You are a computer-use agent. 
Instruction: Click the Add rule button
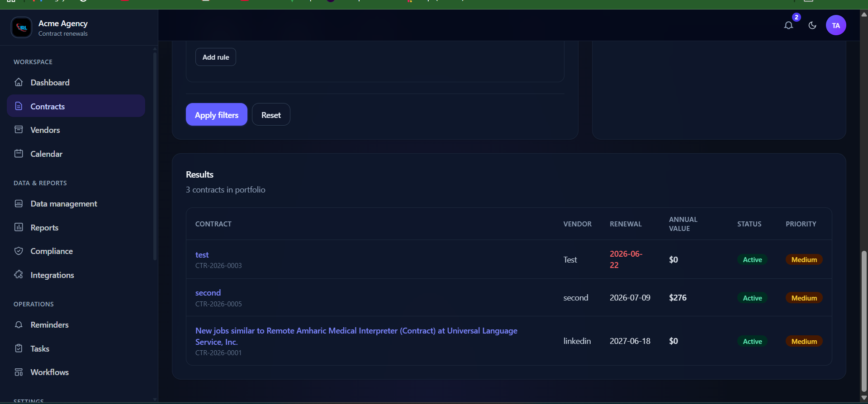(216, 57)
